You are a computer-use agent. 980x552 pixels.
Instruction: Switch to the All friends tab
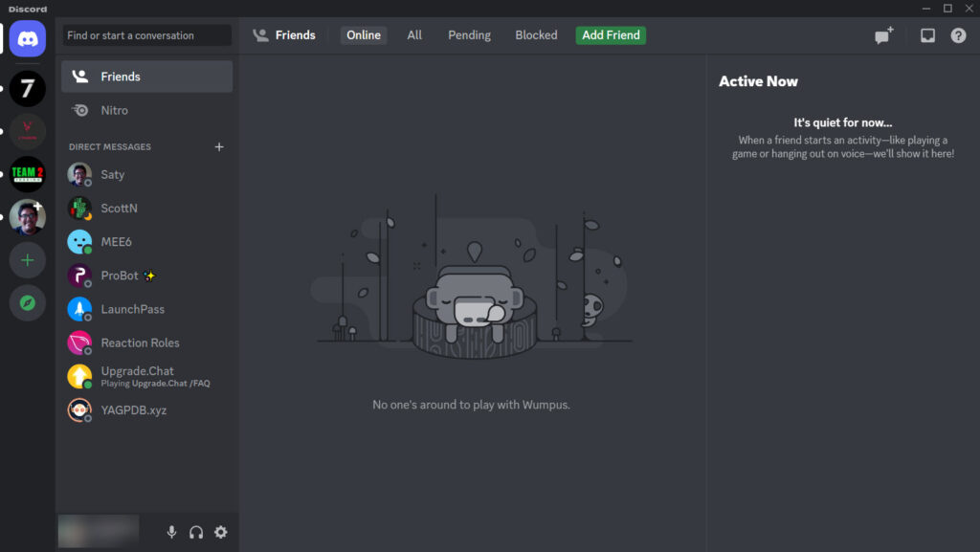tap(414, 35)
